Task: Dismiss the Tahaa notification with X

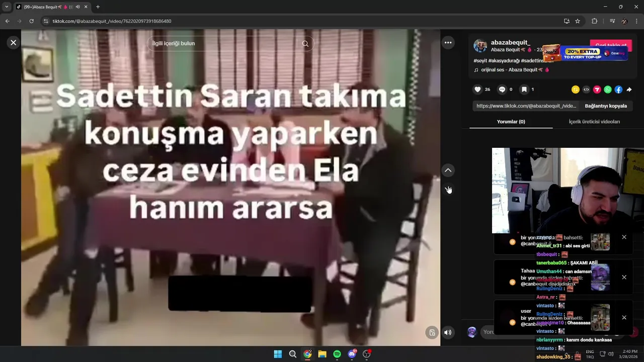Action: coord(624,278)
